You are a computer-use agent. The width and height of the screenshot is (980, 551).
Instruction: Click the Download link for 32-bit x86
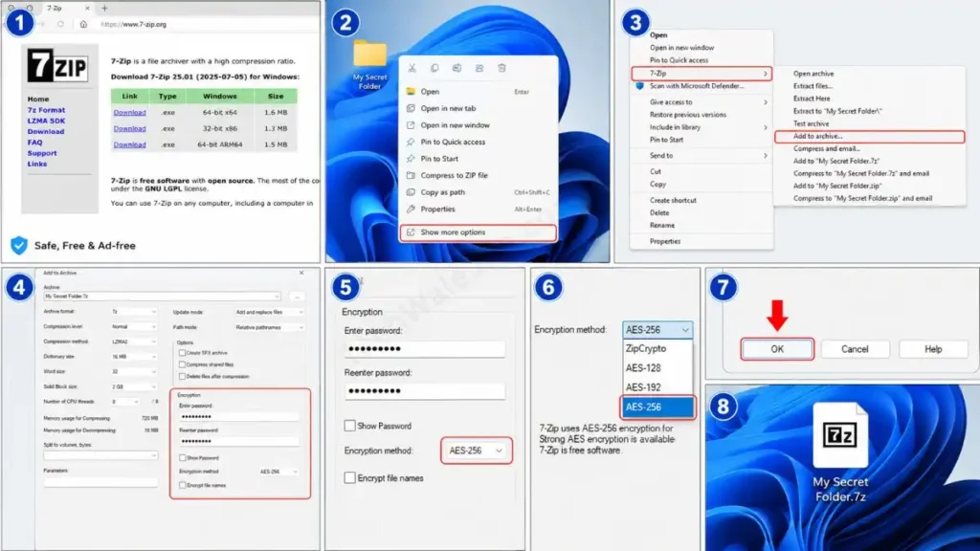[x=129, y=129]
